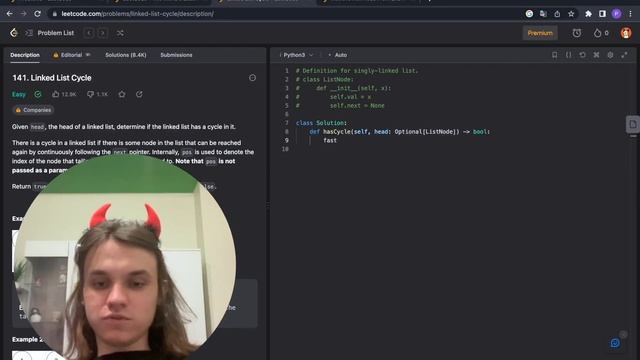Click the webcam video overlay
640x360 pixels.
tap(124, 257)
